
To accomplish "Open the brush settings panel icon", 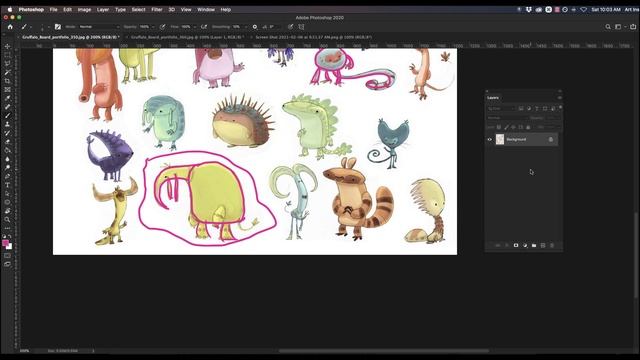I will point(58,27).
